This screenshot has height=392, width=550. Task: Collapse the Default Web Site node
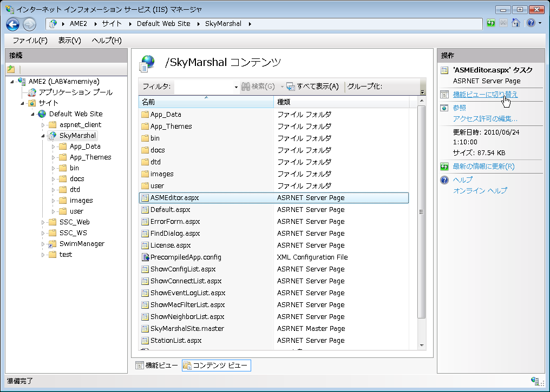(32, 114)
